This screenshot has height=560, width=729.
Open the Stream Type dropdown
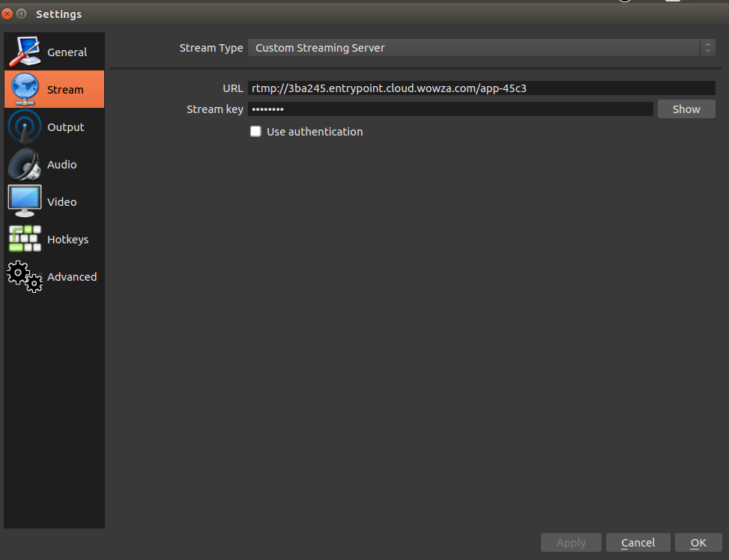(481, 48)
